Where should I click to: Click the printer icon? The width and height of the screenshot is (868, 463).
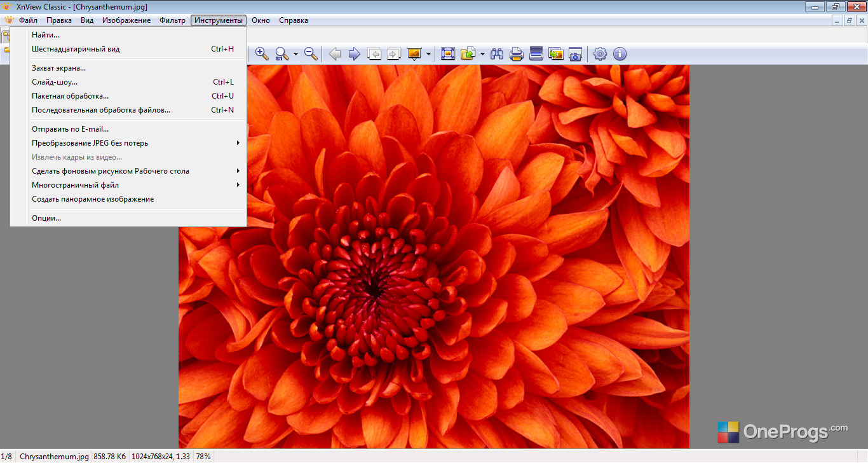(x=517, y=54)
